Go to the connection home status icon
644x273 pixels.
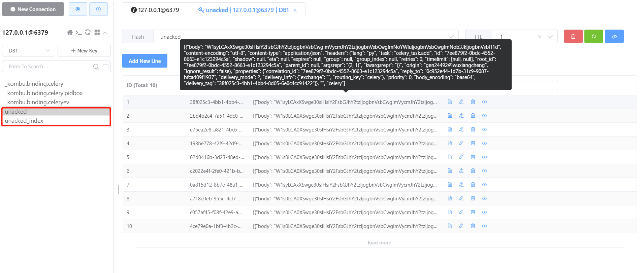point(70,32)
